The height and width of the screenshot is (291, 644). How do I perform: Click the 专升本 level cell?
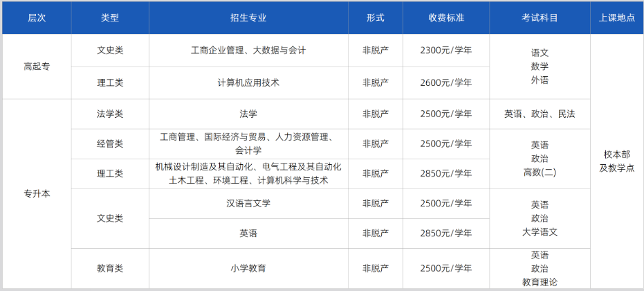click(x=37, y=194)
